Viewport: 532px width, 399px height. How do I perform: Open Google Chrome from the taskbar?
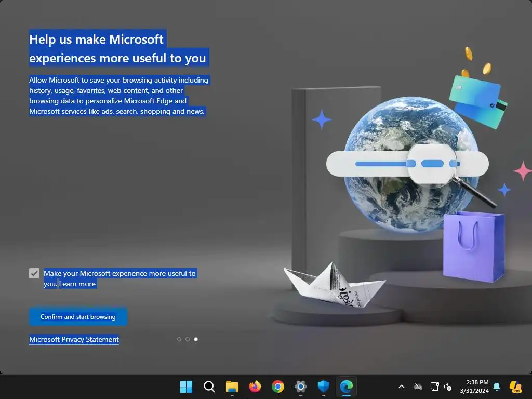tap(277, 387)
